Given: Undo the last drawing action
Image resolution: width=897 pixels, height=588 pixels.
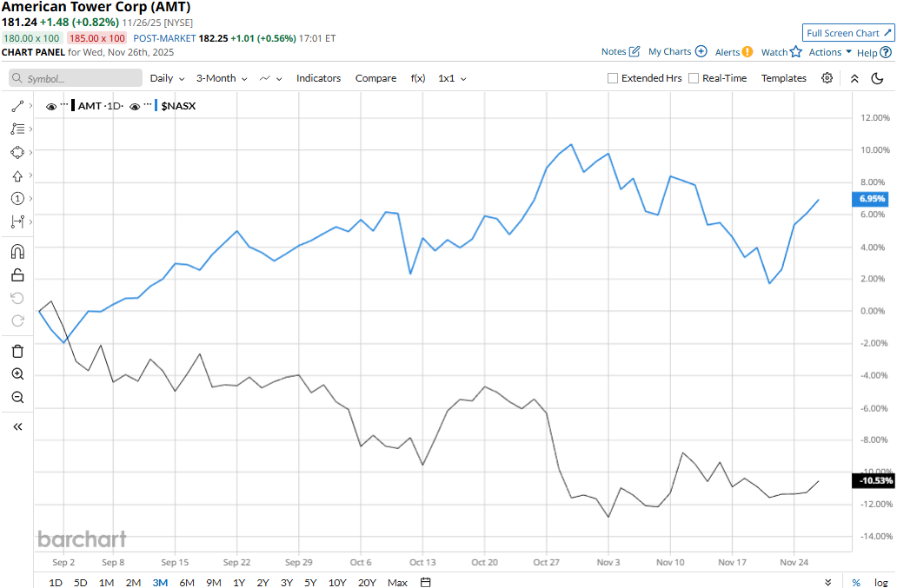Looking at the screenshot, I should [17, 298].
